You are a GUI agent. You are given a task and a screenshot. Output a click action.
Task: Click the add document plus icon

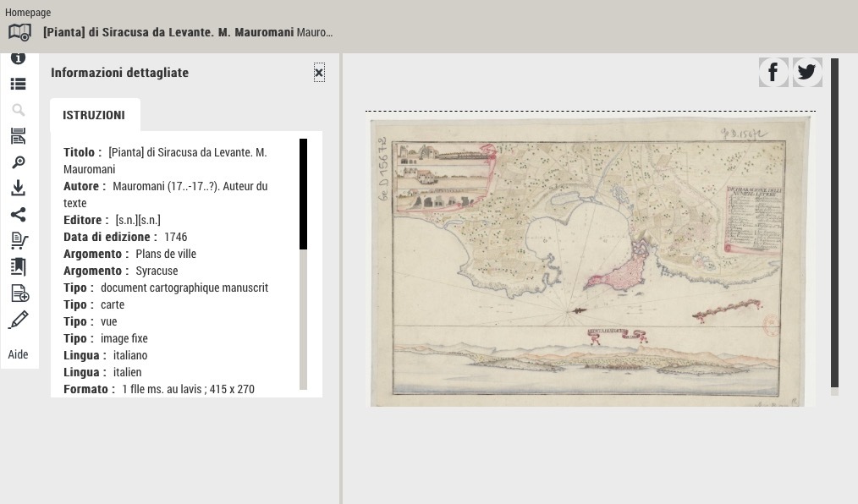click(x=19, y=293)
